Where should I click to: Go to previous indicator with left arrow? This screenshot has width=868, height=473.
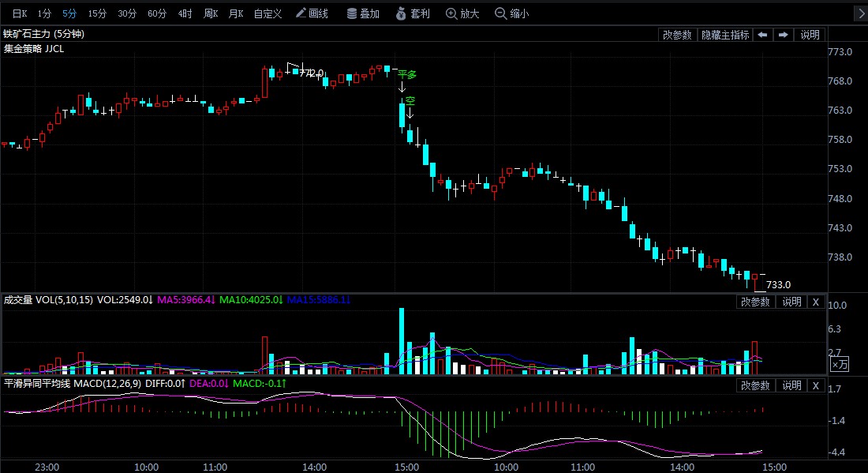[x=762, y=34]
